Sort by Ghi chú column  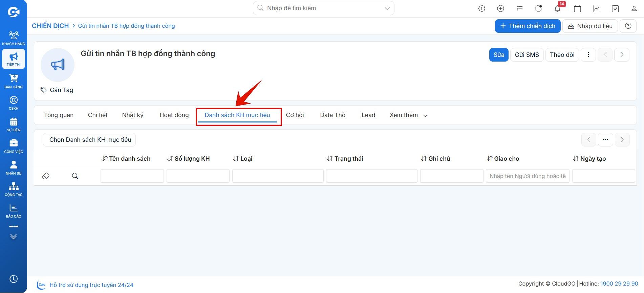pos(435,159)
